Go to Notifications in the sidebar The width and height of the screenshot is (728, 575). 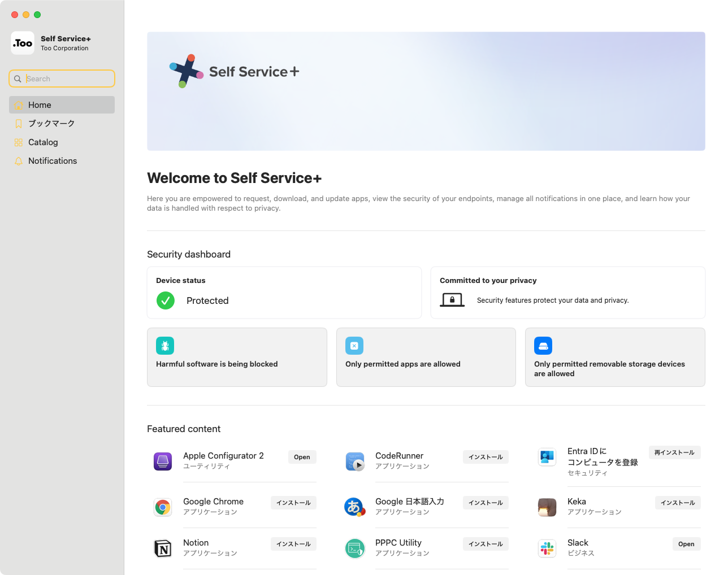(x=52, y=161)
